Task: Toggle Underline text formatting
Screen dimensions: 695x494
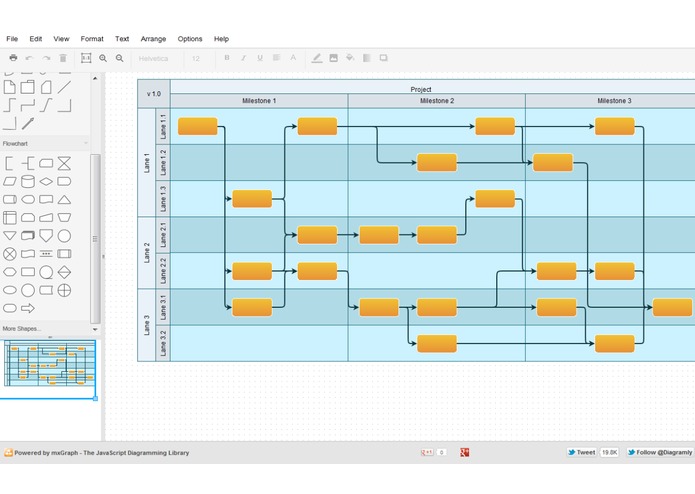Action: coord(260,58)
